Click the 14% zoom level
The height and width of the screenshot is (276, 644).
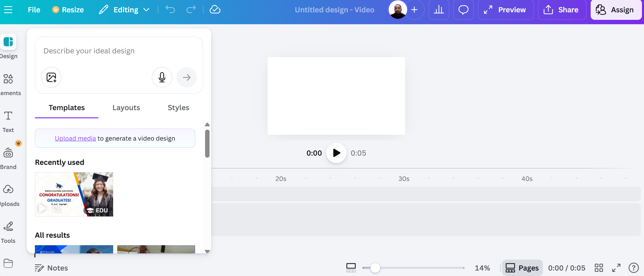pos(482,268)
